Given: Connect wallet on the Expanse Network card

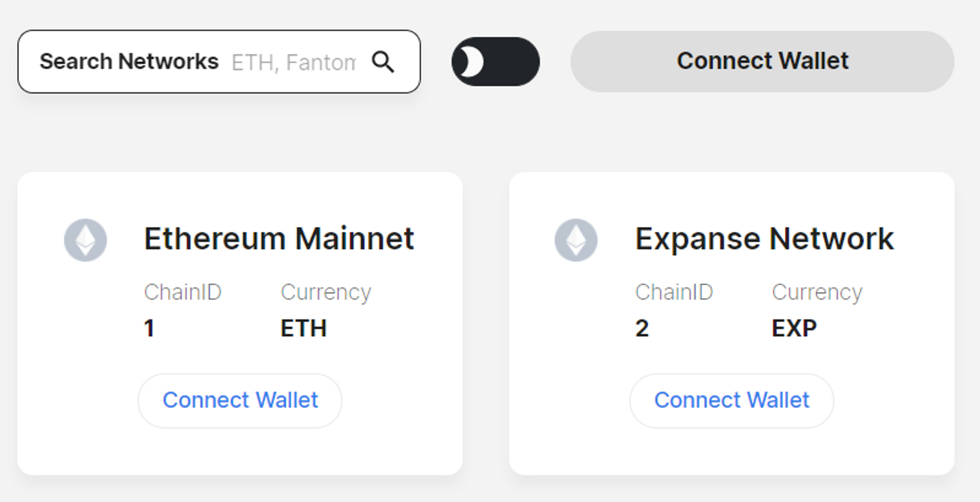Looking at the screenshot, I should 732,401.
